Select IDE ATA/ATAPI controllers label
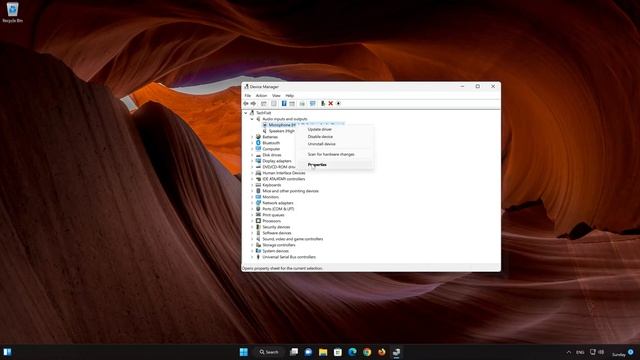 coord(284,179)
